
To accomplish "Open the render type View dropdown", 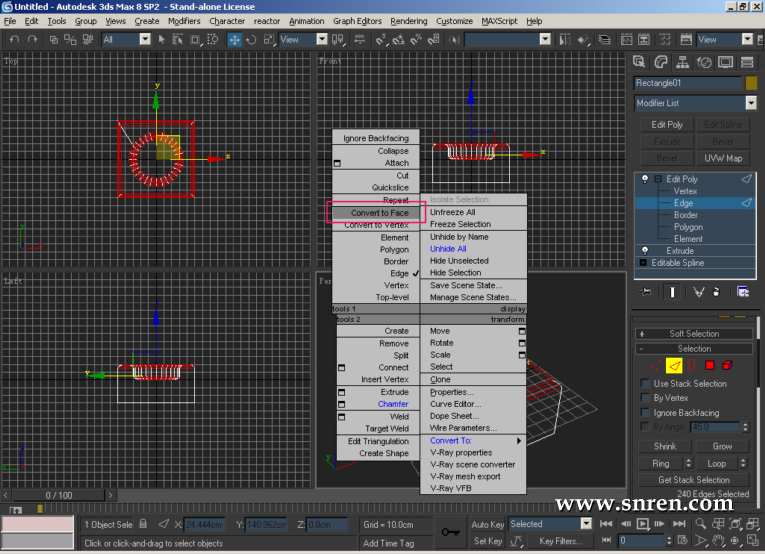I will [x=747, y=39].
